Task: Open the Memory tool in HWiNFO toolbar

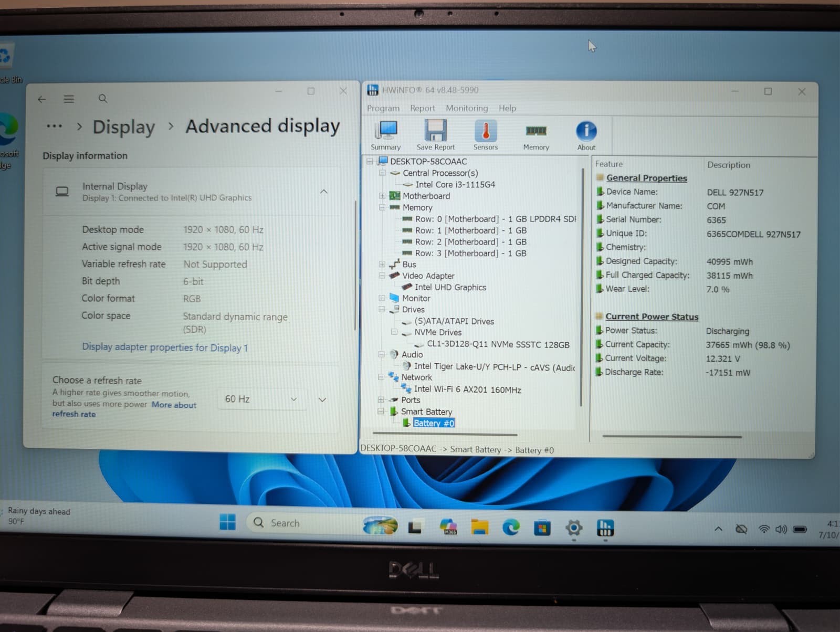Action: (x=536, y=136)
